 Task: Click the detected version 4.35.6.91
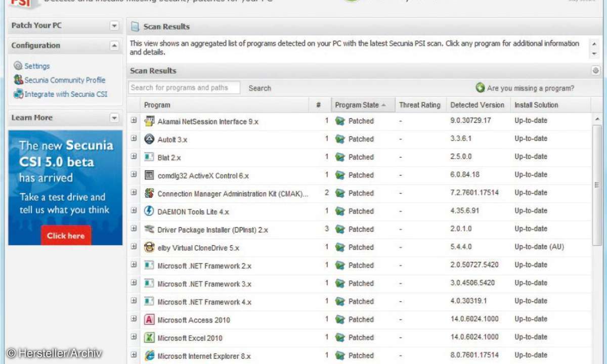point(464,210)
